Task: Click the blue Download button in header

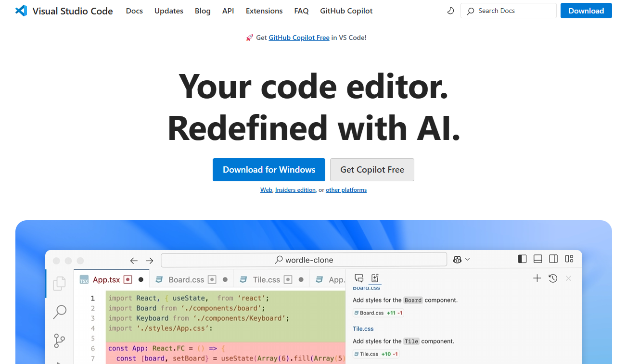Action: point(586,11)
